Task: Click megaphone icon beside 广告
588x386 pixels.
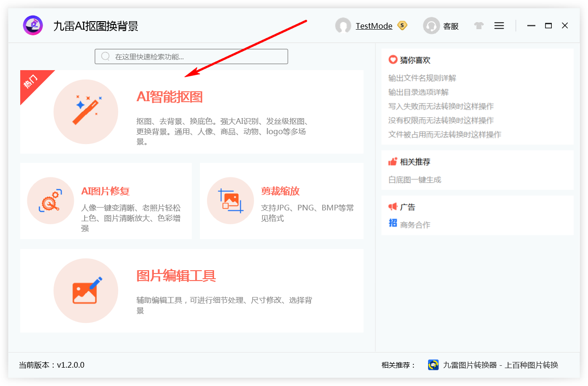Action: 393,207
